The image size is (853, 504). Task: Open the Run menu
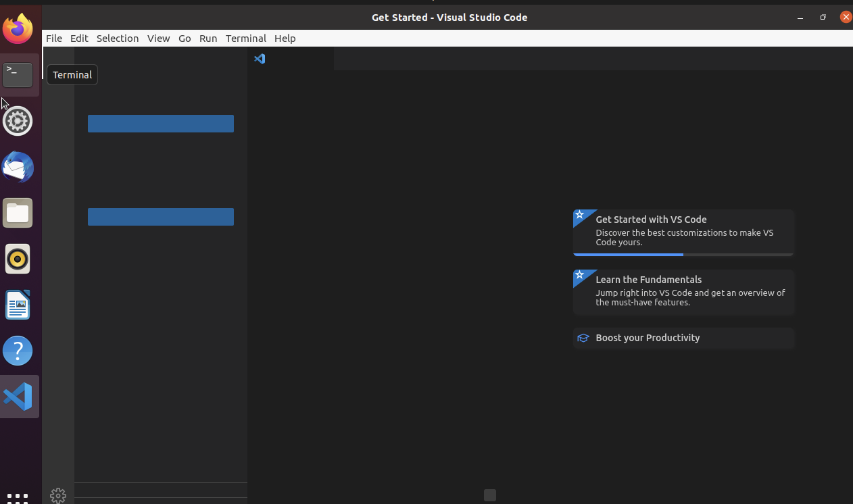click(x=208, y=39)
